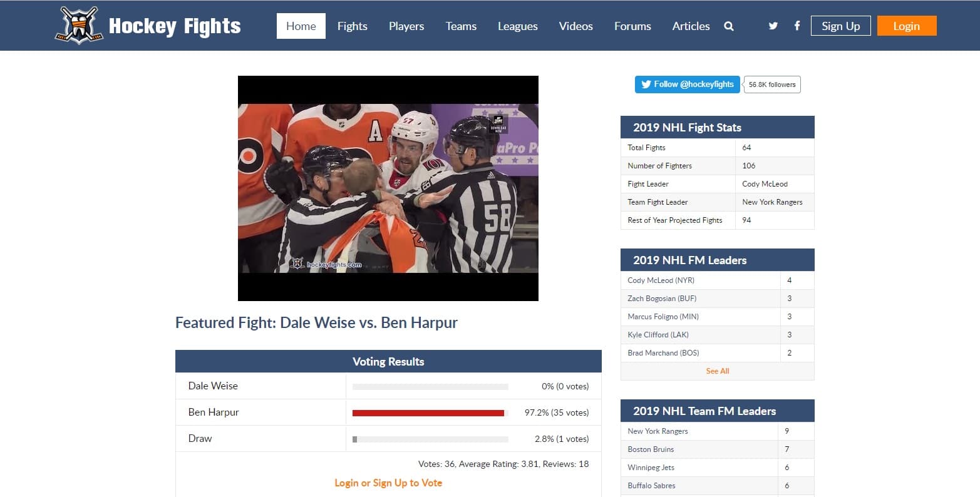Click the Login or Sign Up to Vote link
980x497 pixels.
[x=388, y=483]
